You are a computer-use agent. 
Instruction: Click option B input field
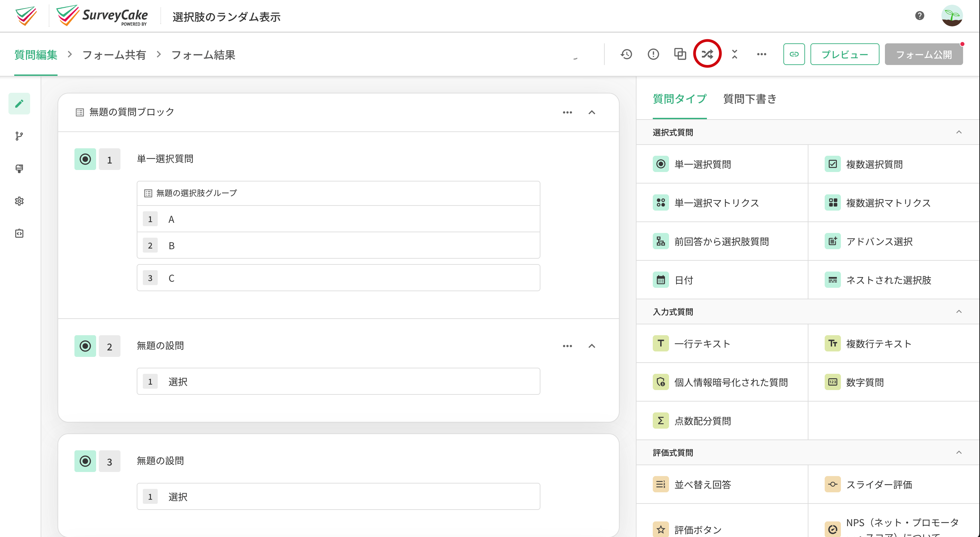pos(338,245)
